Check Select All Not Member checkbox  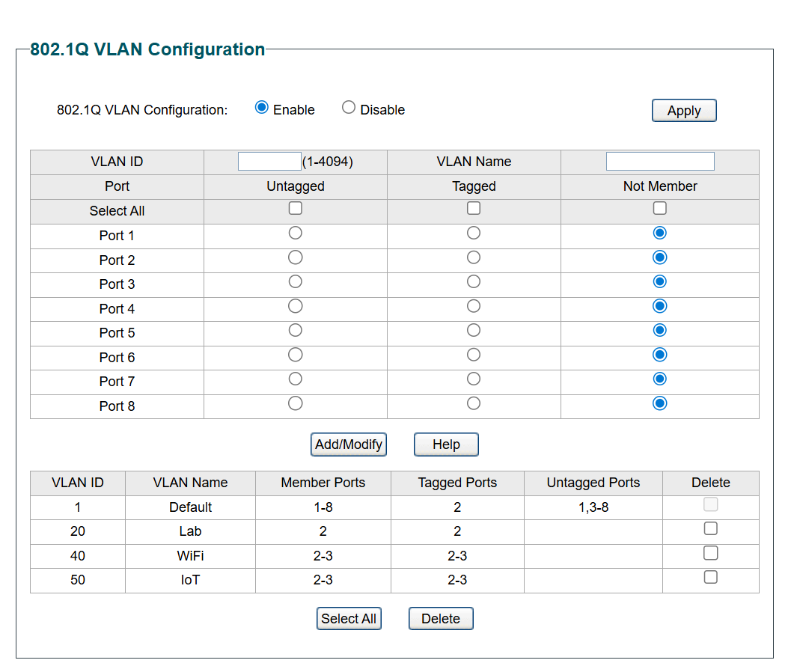(x=660, y=208)
